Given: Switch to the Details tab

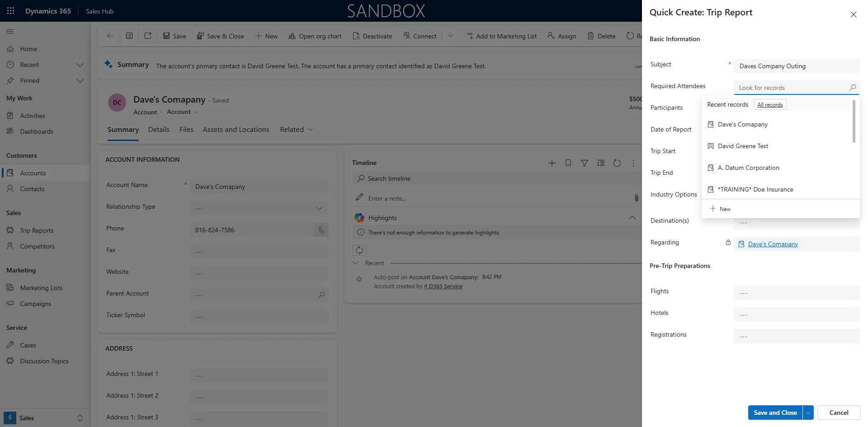Looking at the screenshot, I should (158, 129).
